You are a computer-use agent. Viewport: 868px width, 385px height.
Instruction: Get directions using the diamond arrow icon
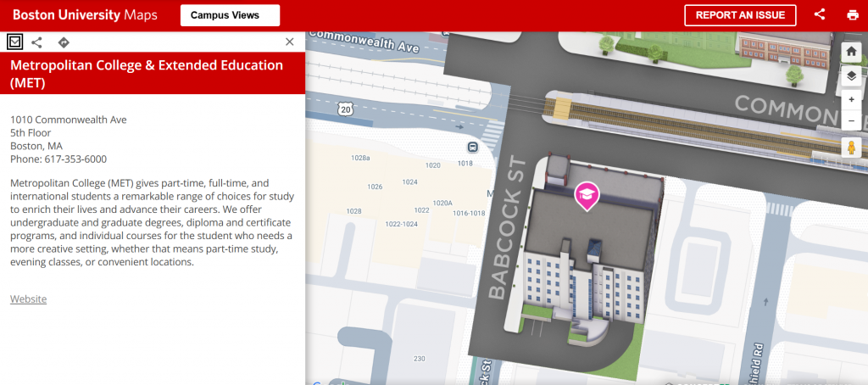64,42
